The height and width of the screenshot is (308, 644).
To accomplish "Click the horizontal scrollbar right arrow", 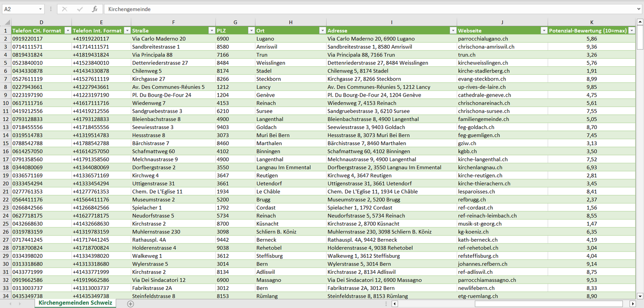I will [x=632, y=304].
